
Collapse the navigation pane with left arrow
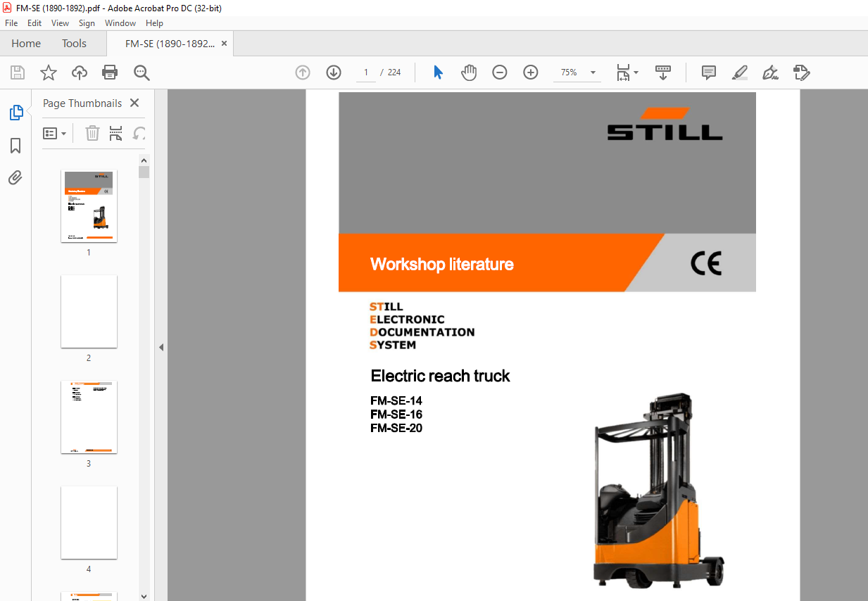point(161,347)
